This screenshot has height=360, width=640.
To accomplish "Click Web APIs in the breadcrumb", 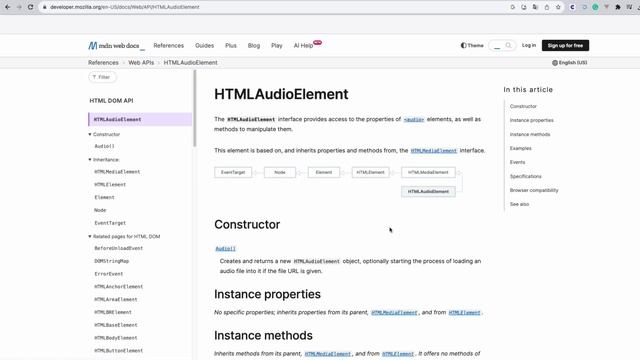I will pyautogui.click(x=141, y=63).
